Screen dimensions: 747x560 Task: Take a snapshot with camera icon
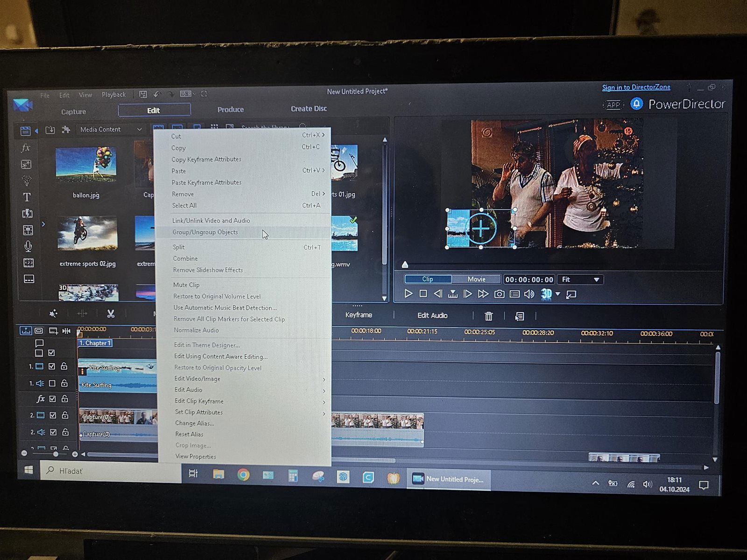[499, 294]
